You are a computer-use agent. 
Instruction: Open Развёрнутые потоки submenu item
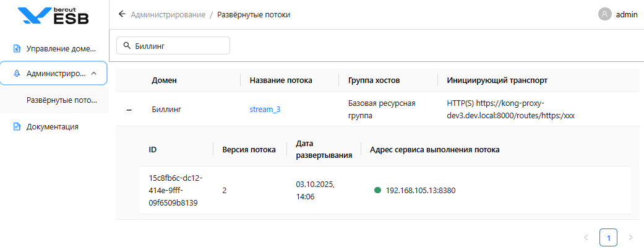[x=62, y=100]
